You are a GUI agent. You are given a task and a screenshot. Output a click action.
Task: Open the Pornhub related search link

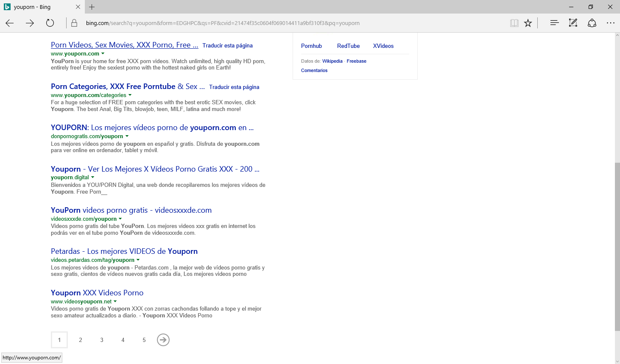tap(311, 46)
